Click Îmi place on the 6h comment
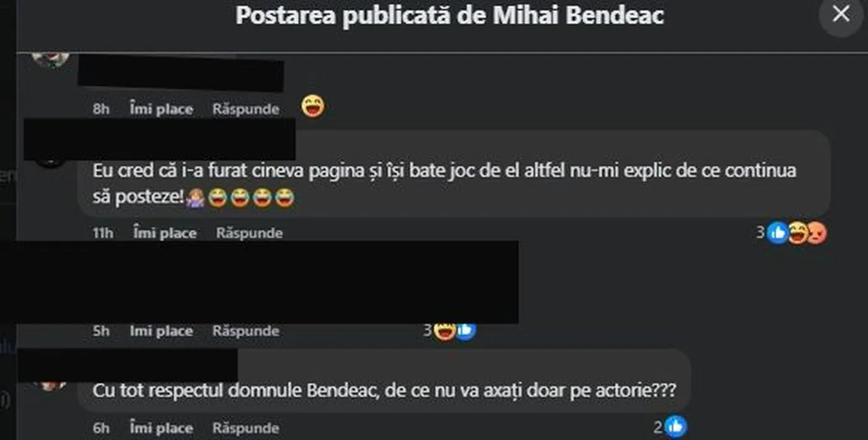The height and width of the screenshot is (440, 868). (162, 428)
